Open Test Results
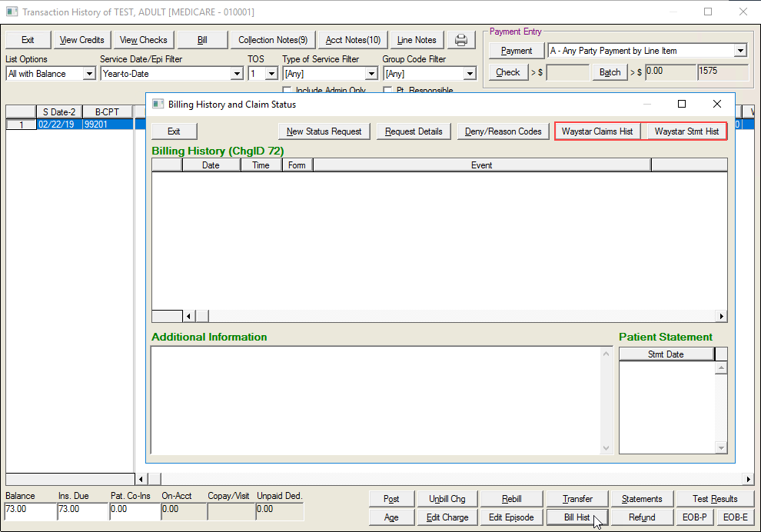The image size is (761, 532). [x=716, y=499]
